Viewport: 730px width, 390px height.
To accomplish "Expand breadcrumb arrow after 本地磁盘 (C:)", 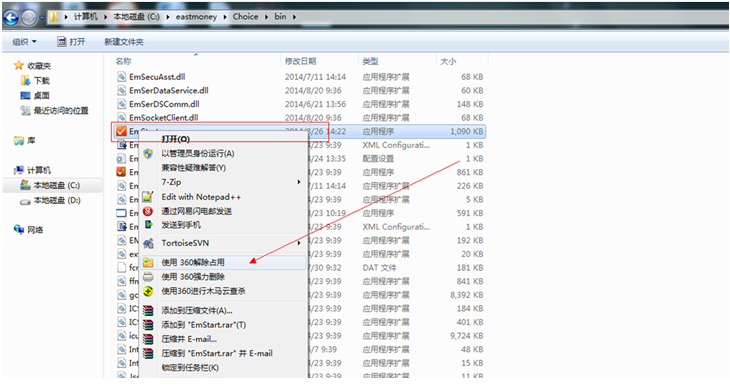I will (x=168, y=17).
